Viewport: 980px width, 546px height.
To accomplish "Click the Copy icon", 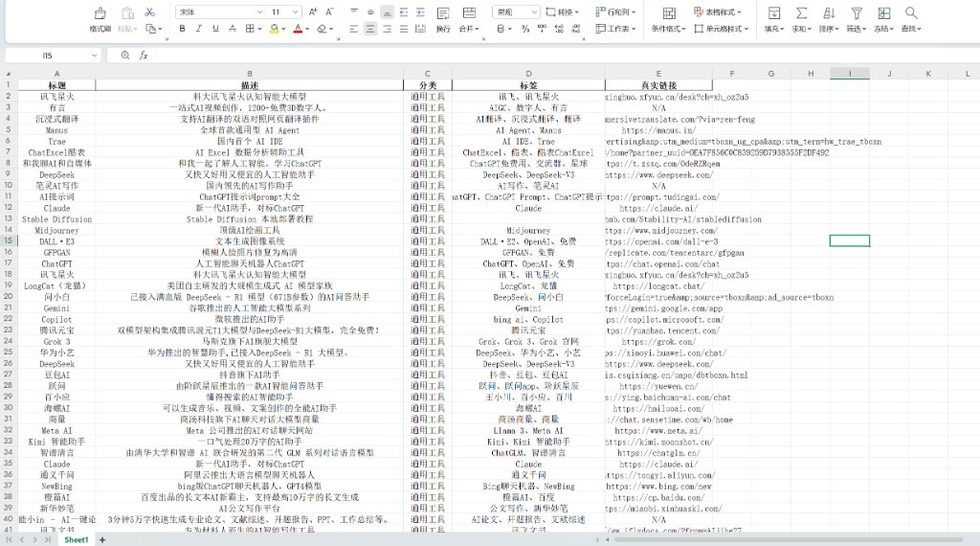I will coord(150,28).
